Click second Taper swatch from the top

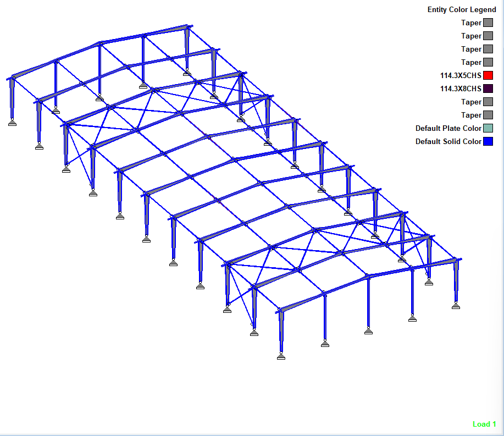click(488, 36)
